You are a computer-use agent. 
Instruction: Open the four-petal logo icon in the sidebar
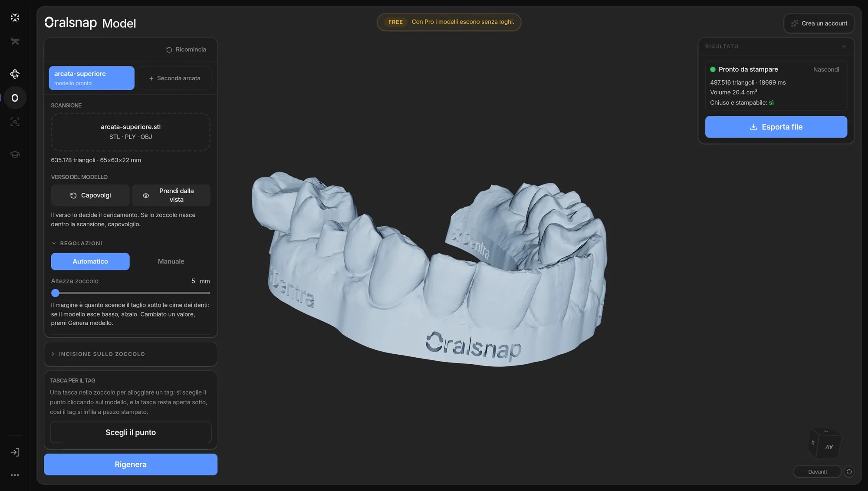point(15,17)
